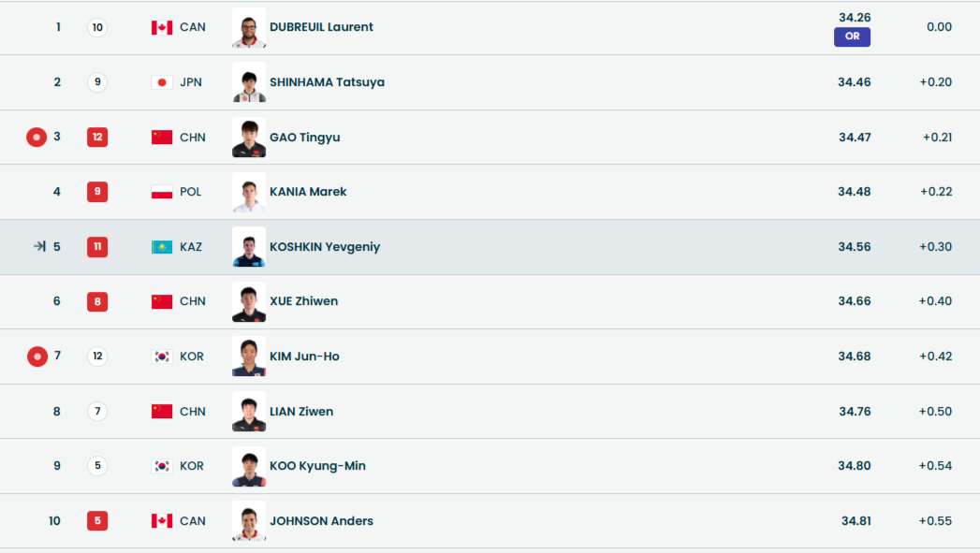Click the Canadian flag beside Dubreuil Laurent
Screen dimensions: 980x553
tap(162, 27)
